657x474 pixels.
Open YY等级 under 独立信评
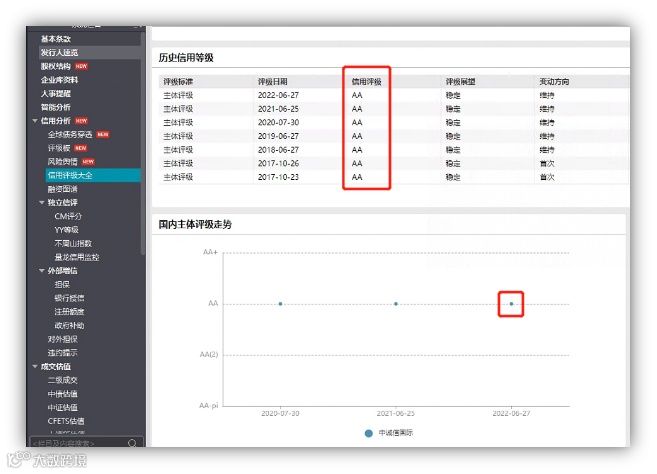(66, 230)
